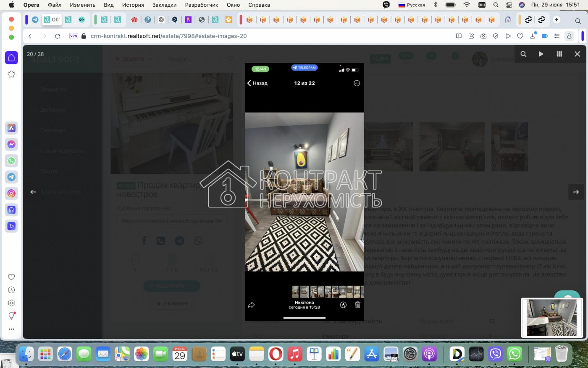Open bookmarks star in Opera sidebar
Image resolution: width=588 pixels, height=368 pixels.
[11, 74]
